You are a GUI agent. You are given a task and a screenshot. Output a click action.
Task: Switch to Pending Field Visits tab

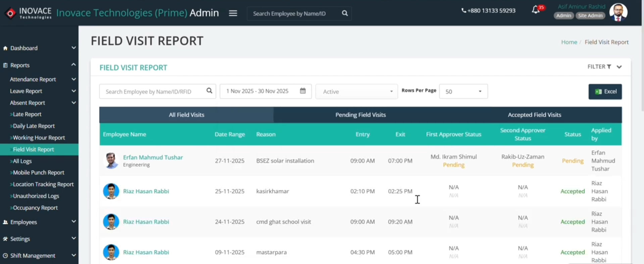pyautogui.click(x=360, y=115)
